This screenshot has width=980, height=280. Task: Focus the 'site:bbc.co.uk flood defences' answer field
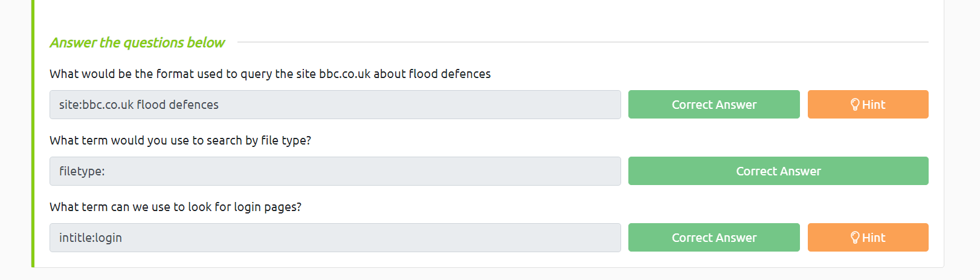click(335, 105)
